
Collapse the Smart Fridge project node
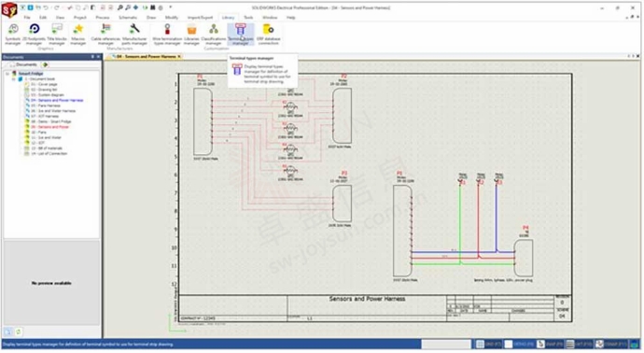tap(7, 74)
